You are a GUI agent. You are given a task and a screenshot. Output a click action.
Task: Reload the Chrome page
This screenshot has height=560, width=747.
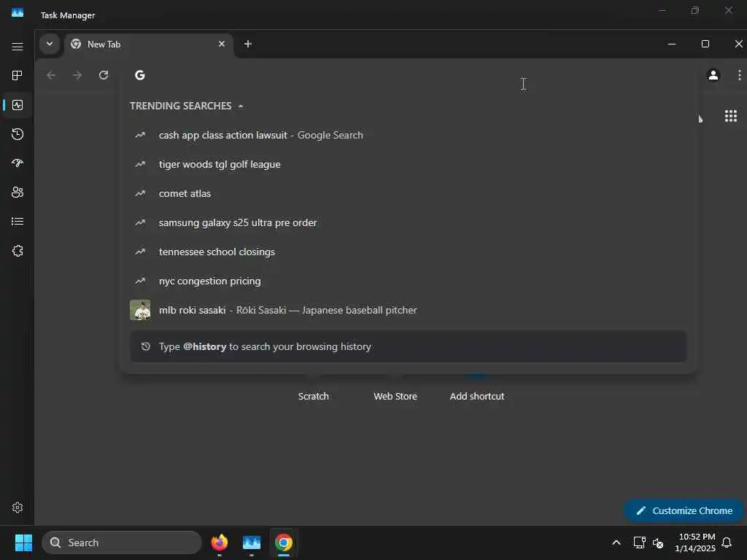pyautogui.click(x=104, y=75)
